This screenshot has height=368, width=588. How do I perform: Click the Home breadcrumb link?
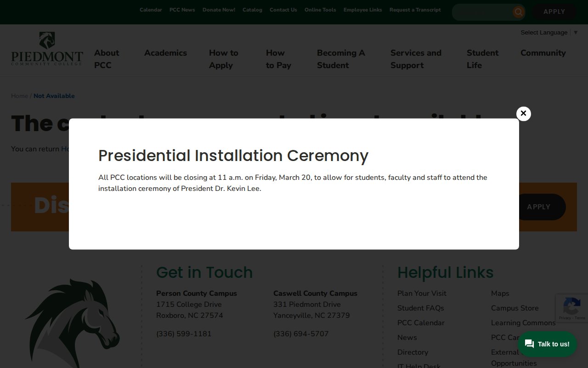(x=20, y=96)
